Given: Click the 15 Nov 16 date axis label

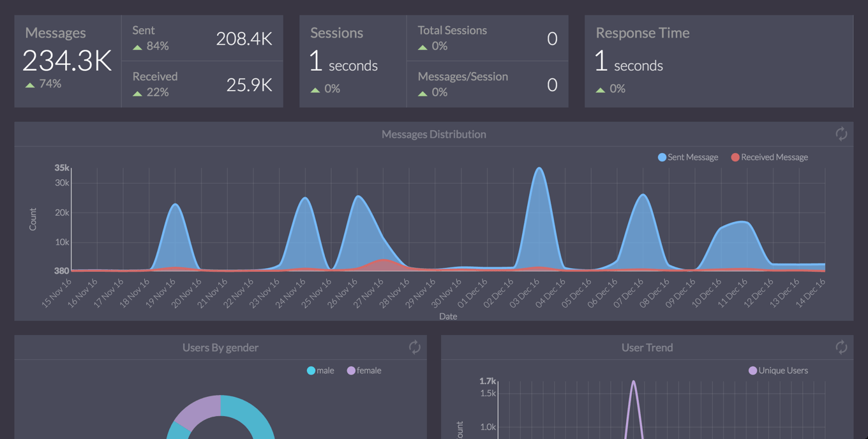Looking at the screenshot, I should click(56, 293).
